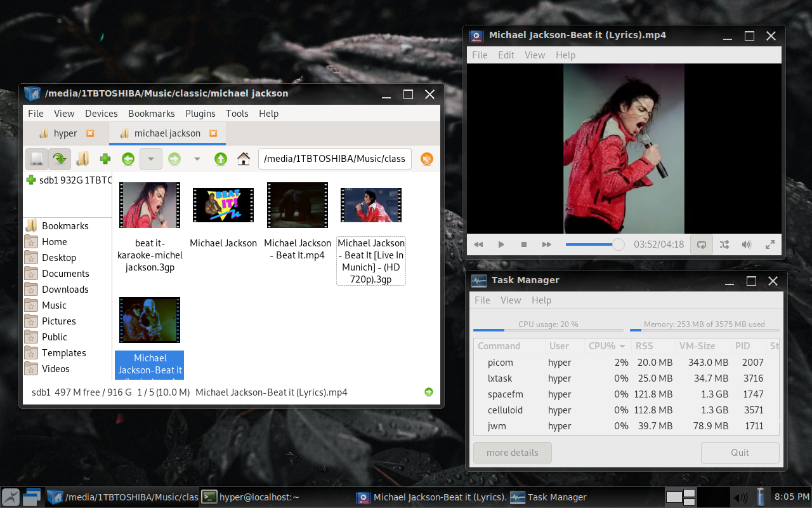Viewport: 812px width, 508px height.
Task: Click the volume speaker icon in the tray
Action: tap(740, 497)
